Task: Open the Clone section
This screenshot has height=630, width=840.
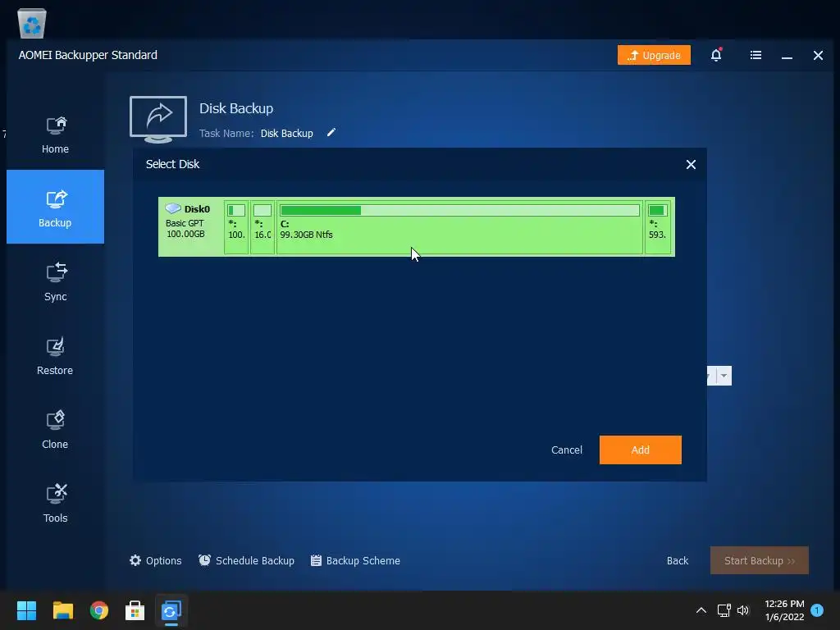Action: coord(55,430)
